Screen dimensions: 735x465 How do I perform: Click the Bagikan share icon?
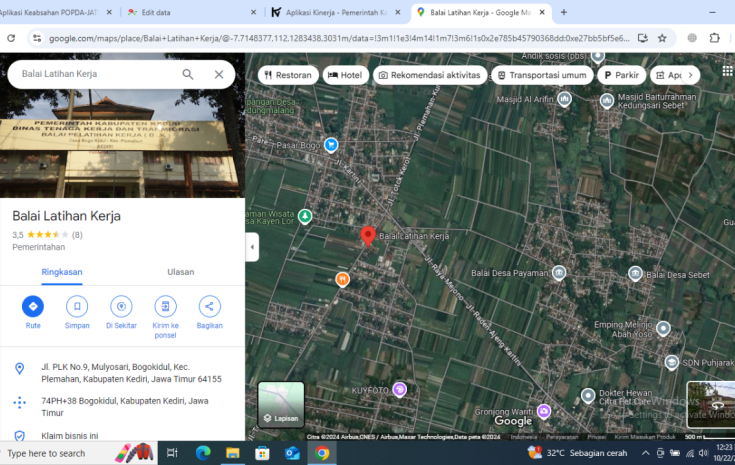point(210,306)
